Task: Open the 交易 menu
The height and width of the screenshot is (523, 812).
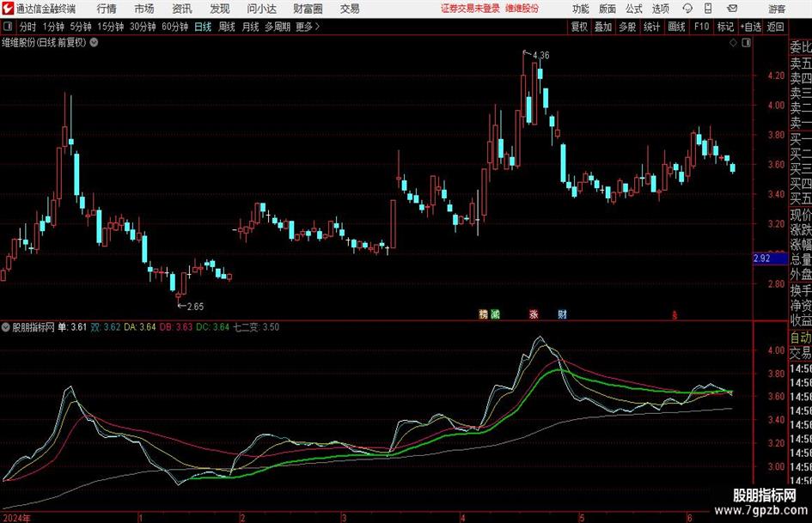Action: tap(350, 9)
